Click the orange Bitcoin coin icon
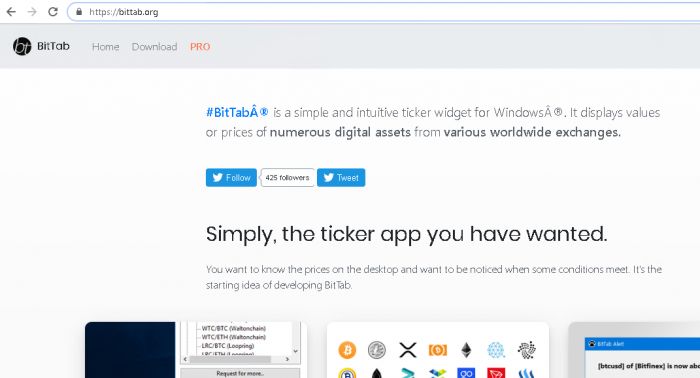Screen dimensions: 700x378 [x=347, y=350]
